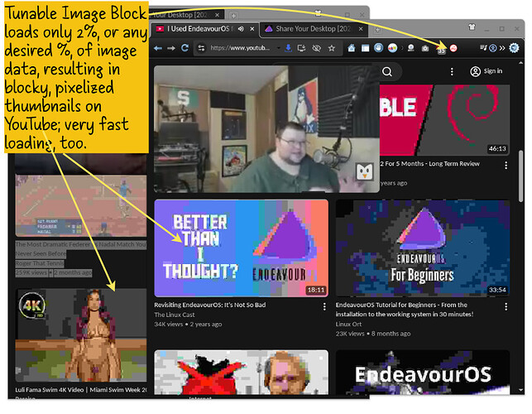Image resolution: width=532 pixels, height=414 pixels.
Task: Close the 'Share Your Desktop' tab in front window
Action: (x=361, y=29)
